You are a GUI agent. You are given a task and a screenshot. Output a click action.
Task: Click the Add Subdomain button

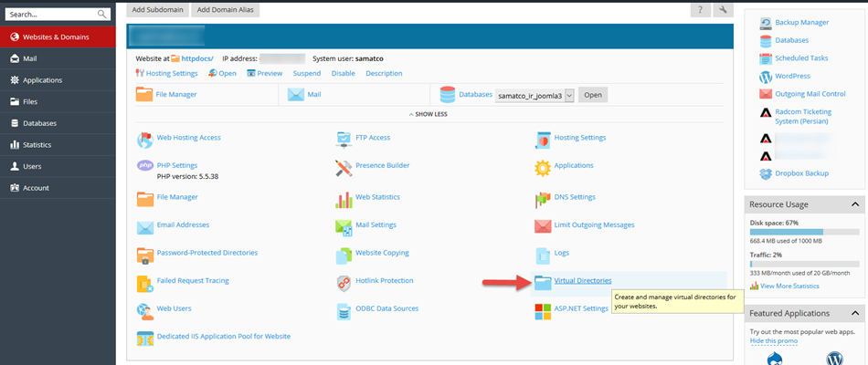[x=156, y=10]
